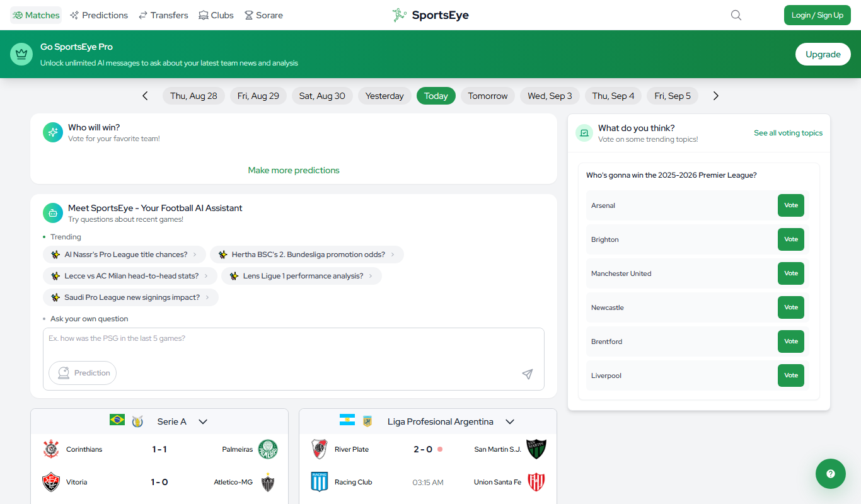Click the Palmeiras club crest
This screenshot has height=504, width=861.
[268, 449]
